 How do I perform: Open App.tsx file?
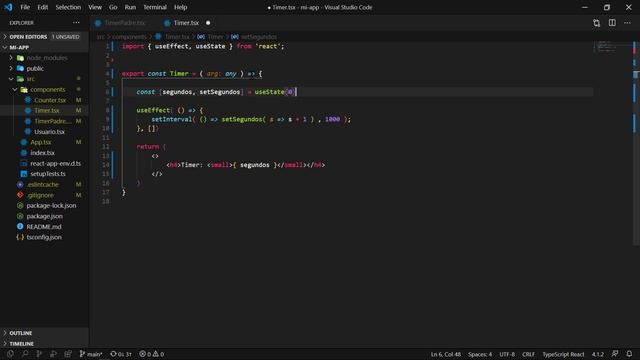[x=44, y=142]
